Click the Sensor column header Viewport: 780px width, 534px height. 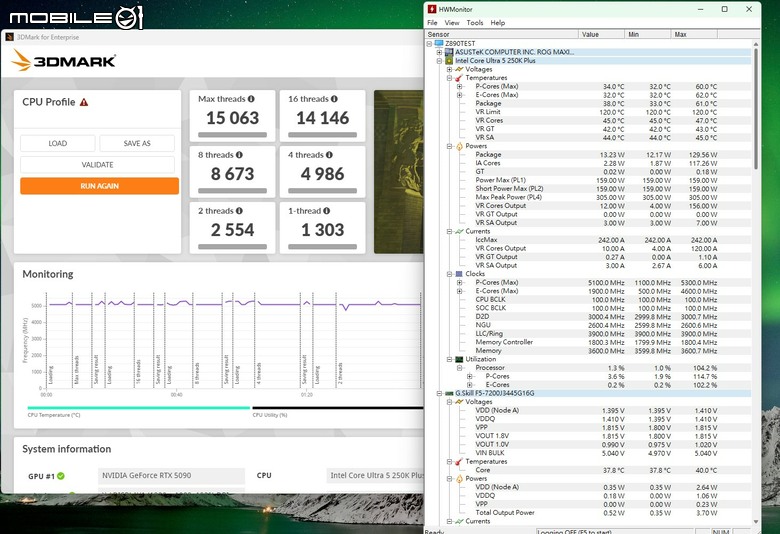coord(501,34)
